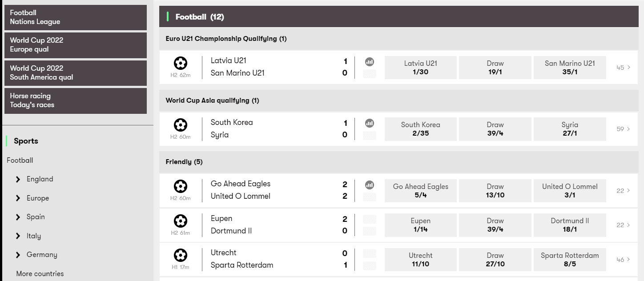Click football icon beside Go Ahead Eagles
Viewport: 644px width, 281px height.
[181, 186]
